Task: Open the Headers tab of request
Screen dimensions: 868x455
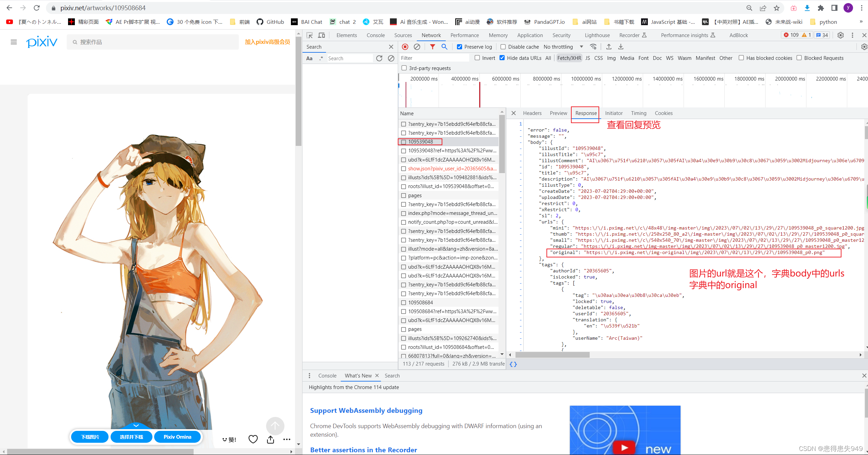Action: point(532,113)
